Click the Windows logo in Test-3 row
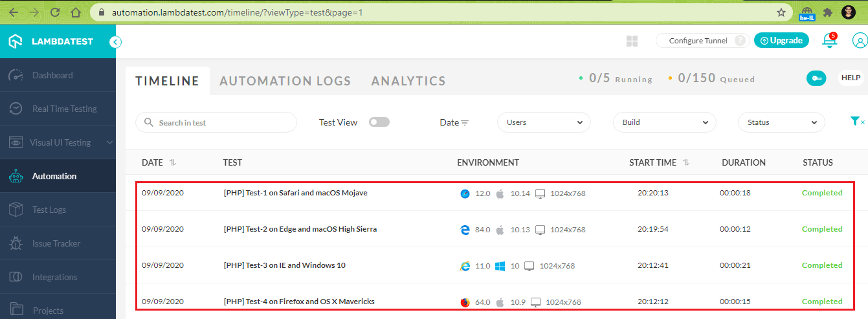The image size is (868, 319). click(500, 266)
